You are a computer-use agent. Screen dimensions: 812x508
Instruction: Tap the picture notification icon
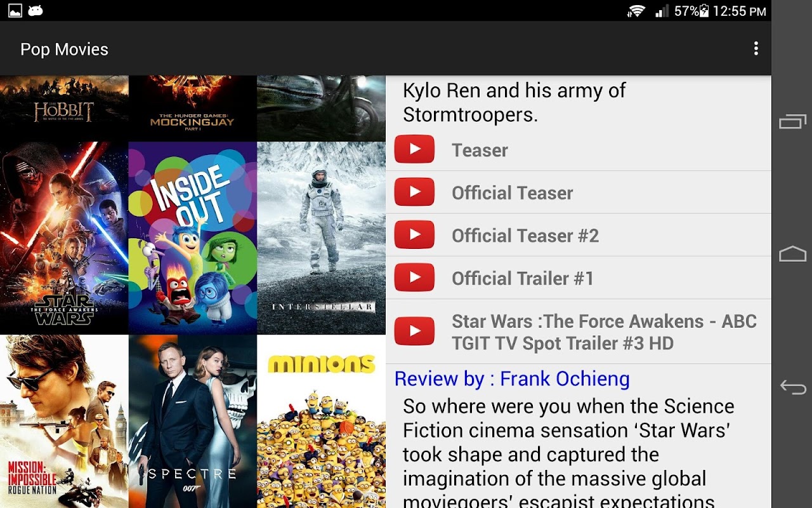[15, 10]
